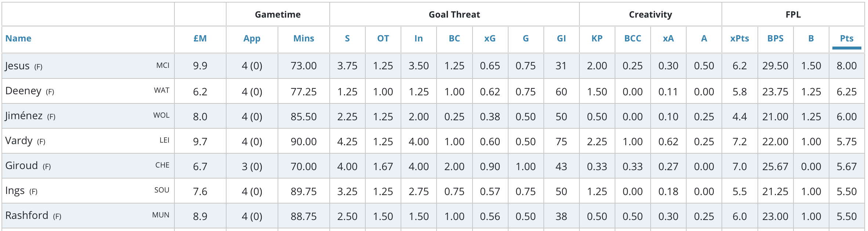Screen dimensions: 868x231
Task: Sort players by App appearances header
Action: click(252, 38)
